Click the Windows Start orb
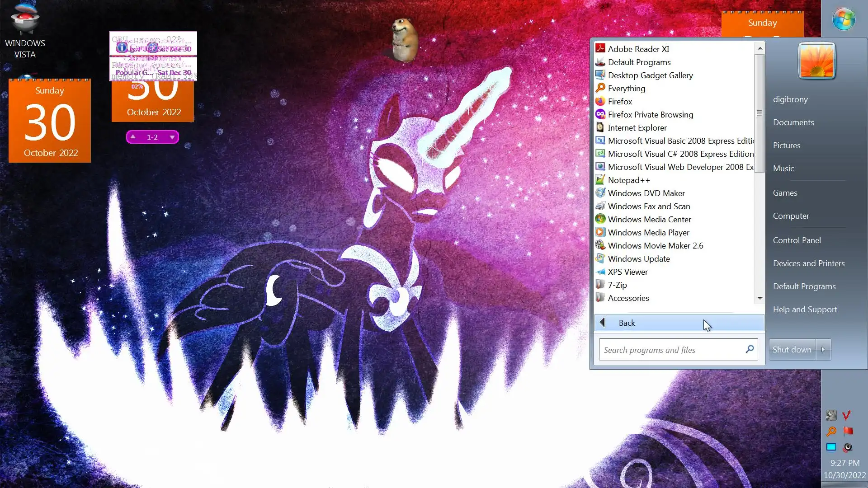Image resolution: width=868 pixels, height=488 pixels. click(844, 19)
